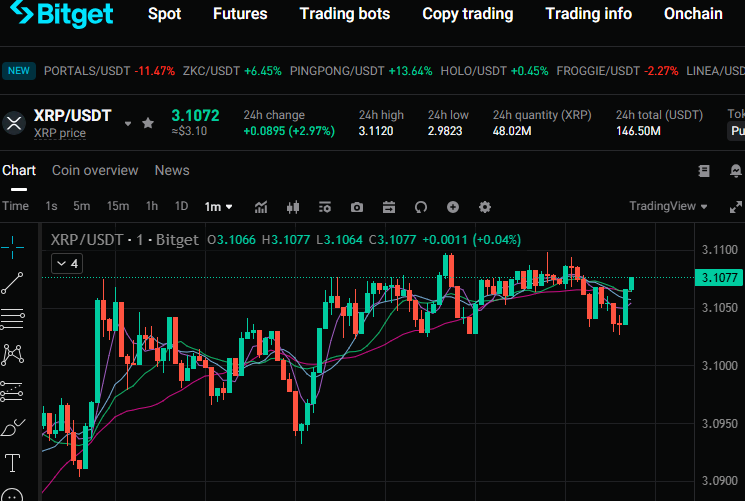
Task: Select the trend line drawing tool
Action: [x=13, y=283]
